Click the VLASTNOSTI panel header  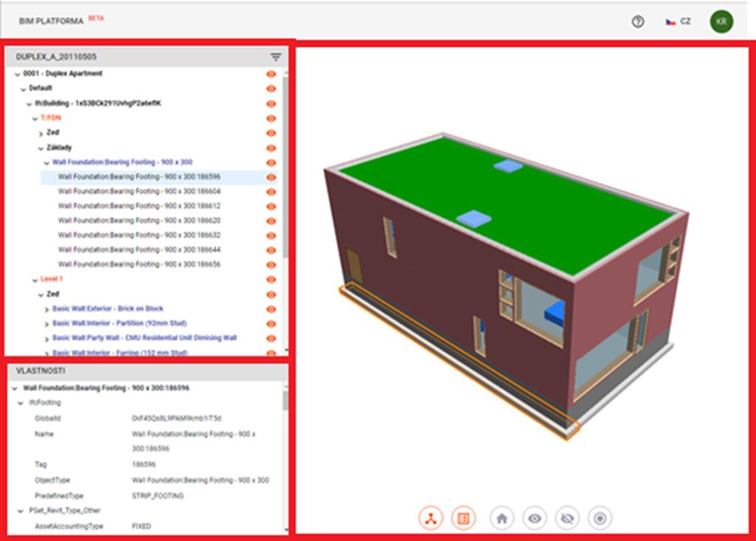[41, 371]
